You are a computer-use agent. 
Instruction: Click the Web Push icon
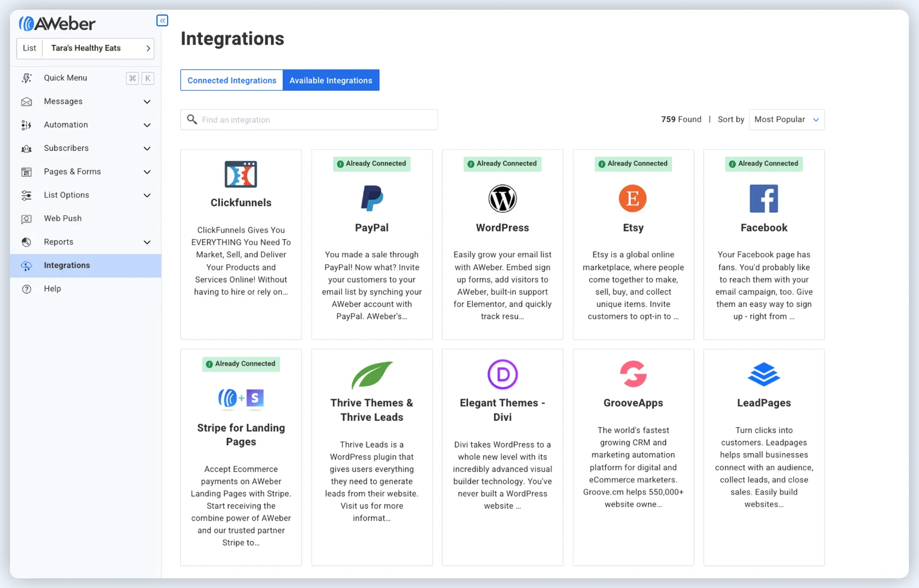click(26, 219)
